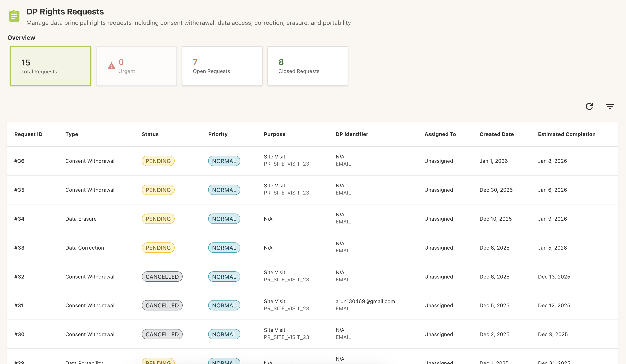Open the Open Requests card showing 7
The image size is (626, 364).
(222, 66)
